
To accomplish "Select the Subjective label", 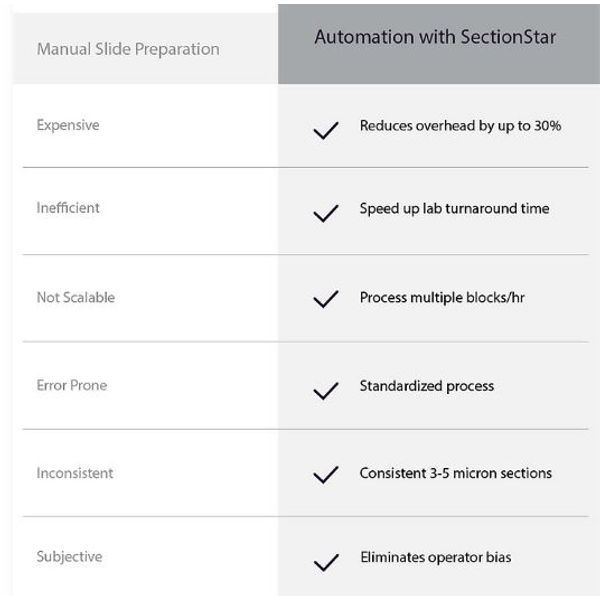I will [x=70, y=557].
